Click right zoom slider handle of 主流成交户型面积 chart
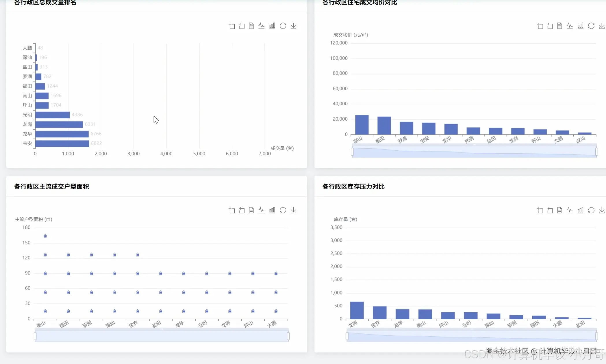The image size is (606, 364). click(x=288, y=336)
